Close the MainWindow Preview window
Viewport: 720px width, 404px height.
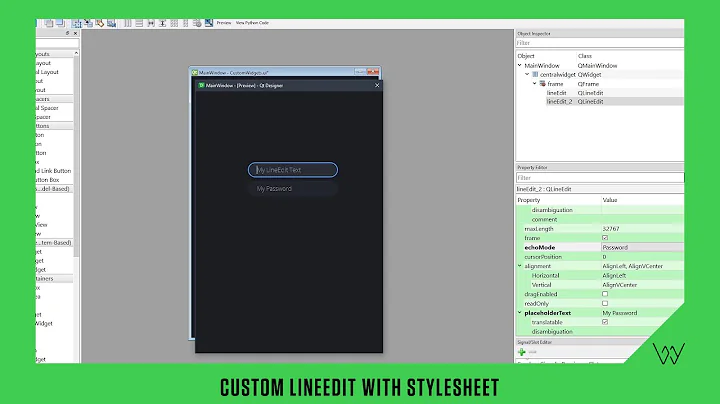click(x=377, y=85)
